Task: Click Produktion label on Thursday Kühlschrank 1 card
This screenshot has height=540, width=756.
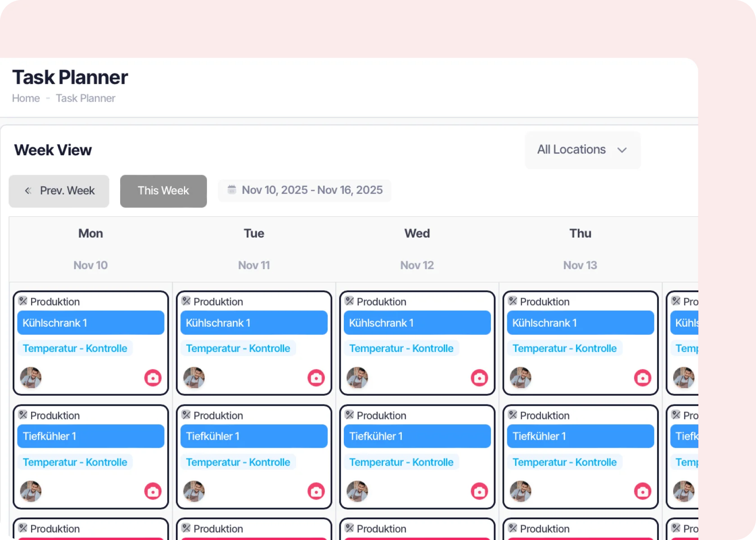Action: click(545, 301)
